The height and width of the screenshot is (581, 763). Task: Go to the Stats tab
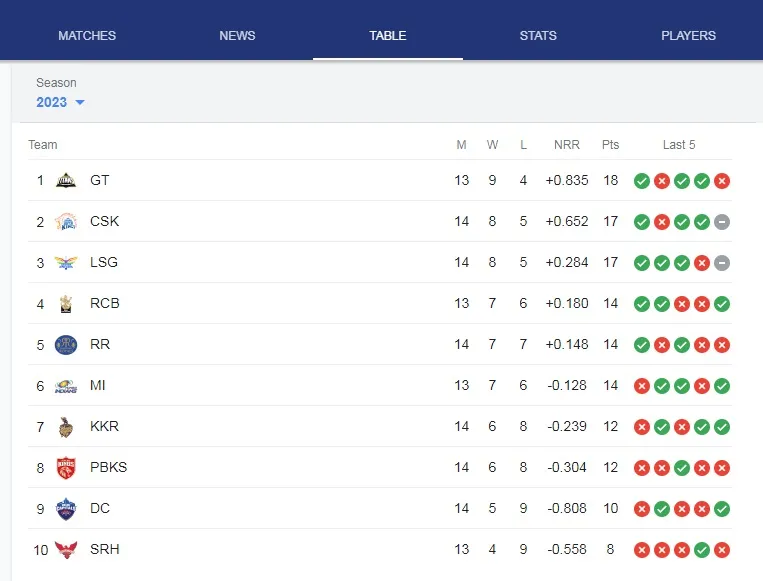[x=538, y=36]
